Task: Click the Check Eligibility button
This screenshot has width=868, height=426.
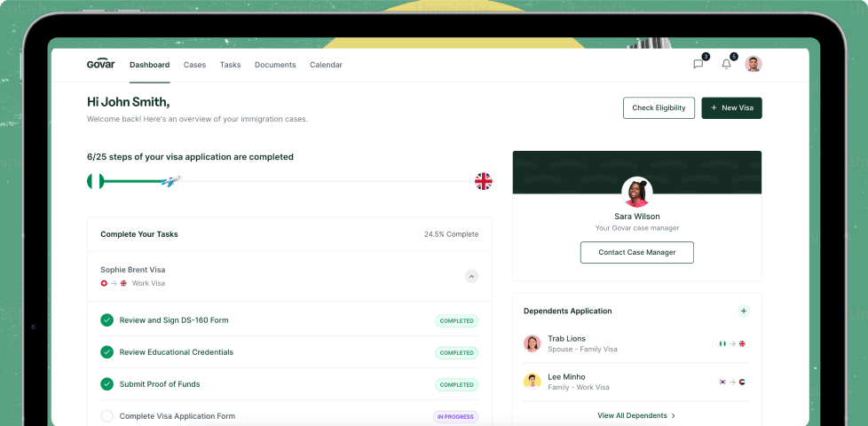Action: click(x=659, y=108)
